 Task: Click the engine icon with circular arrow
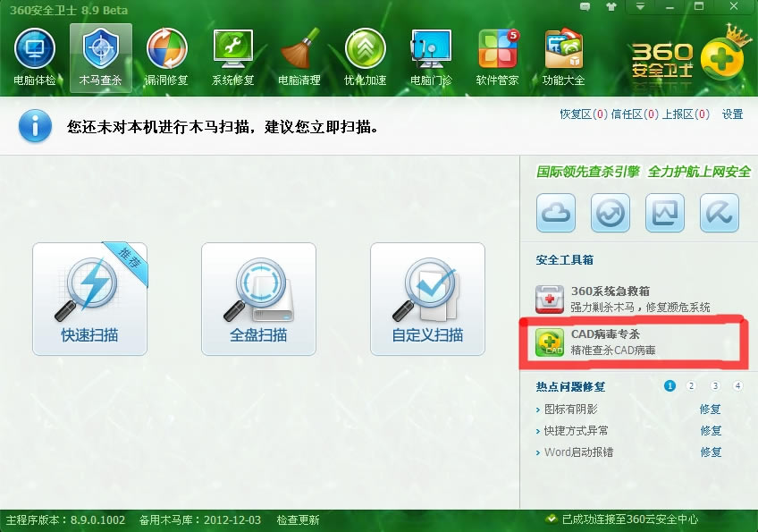pyautogui.click(x=611, y=213)
